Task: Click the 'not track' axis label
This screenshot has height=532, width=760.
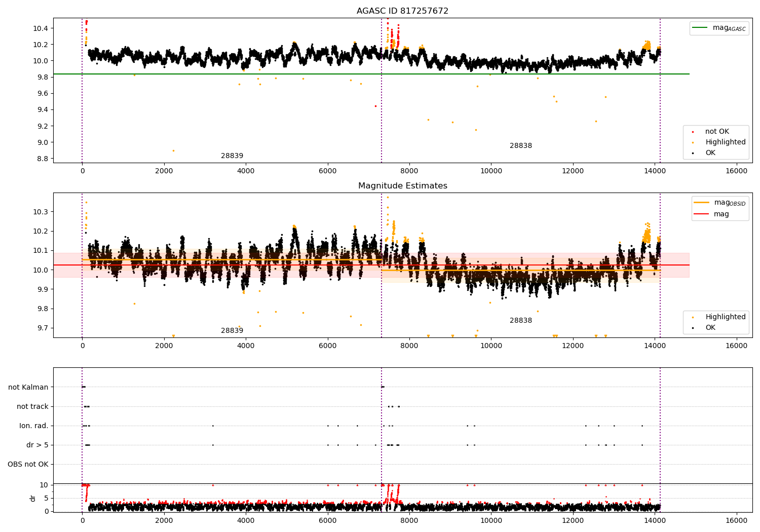Action: pos(32,406)
